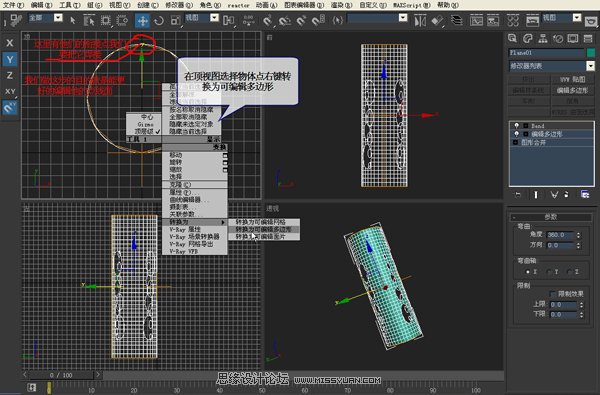
Task: Select the Rotate tool in main toolbar
Action: (x=159, y=20)
